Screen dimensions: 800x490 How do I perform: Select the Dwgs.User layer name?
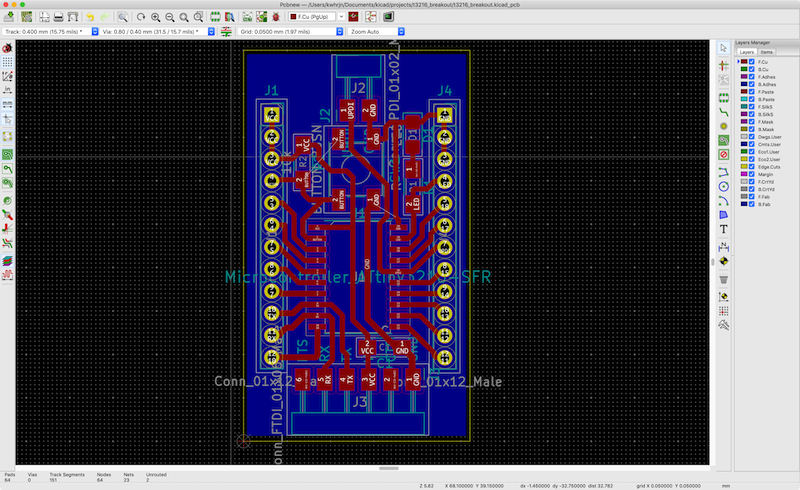tap(769, 137)
